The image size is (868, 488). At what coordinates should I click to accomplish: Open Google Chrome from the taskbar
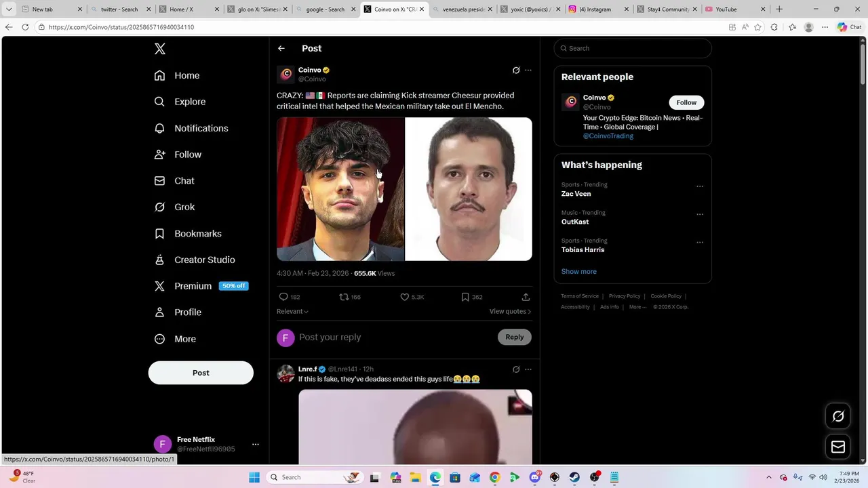[x=494, y=477]
